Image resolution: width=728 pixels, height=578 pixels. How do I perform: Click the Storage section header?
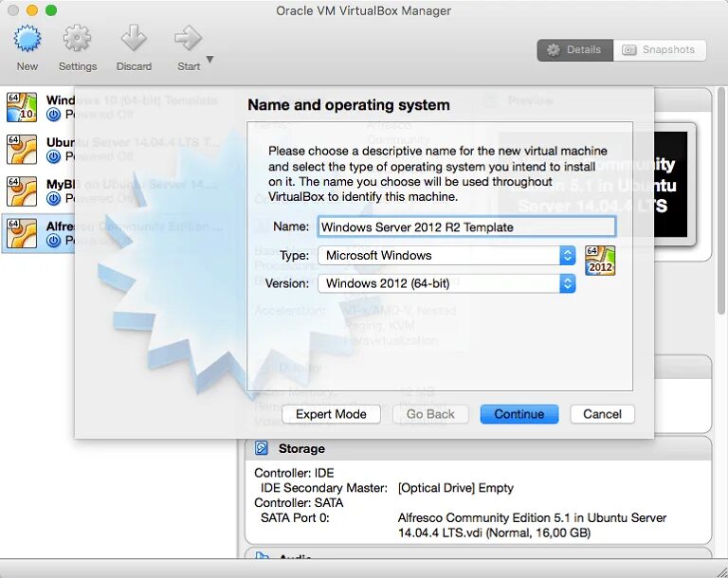478,448
